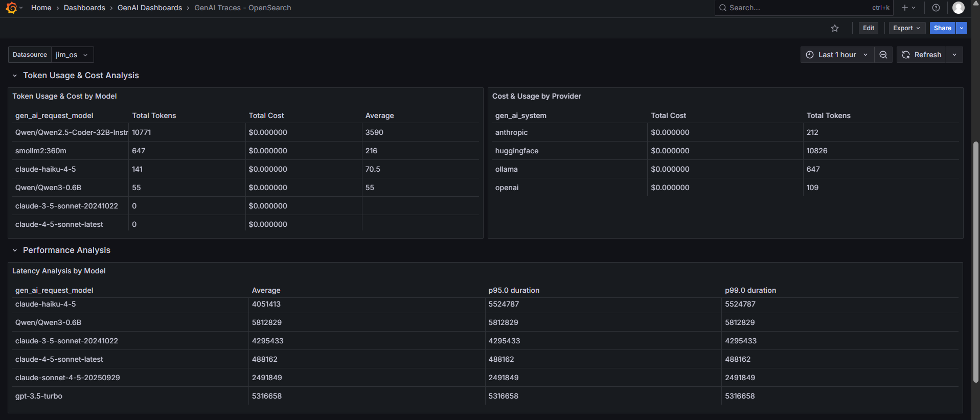
Task: Click the Edit dashboard button
Action: point(869,28)
